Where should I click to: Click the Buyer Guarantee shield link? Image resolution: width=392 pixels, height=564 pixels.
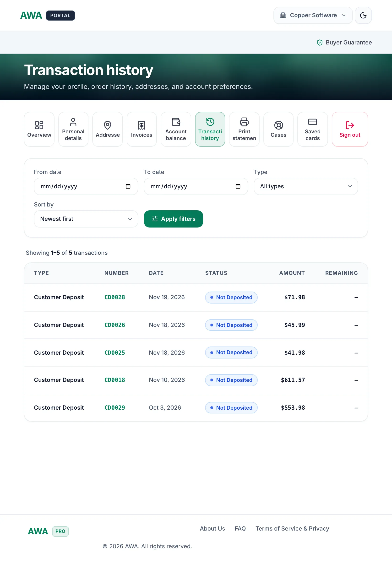click(344, 43)
